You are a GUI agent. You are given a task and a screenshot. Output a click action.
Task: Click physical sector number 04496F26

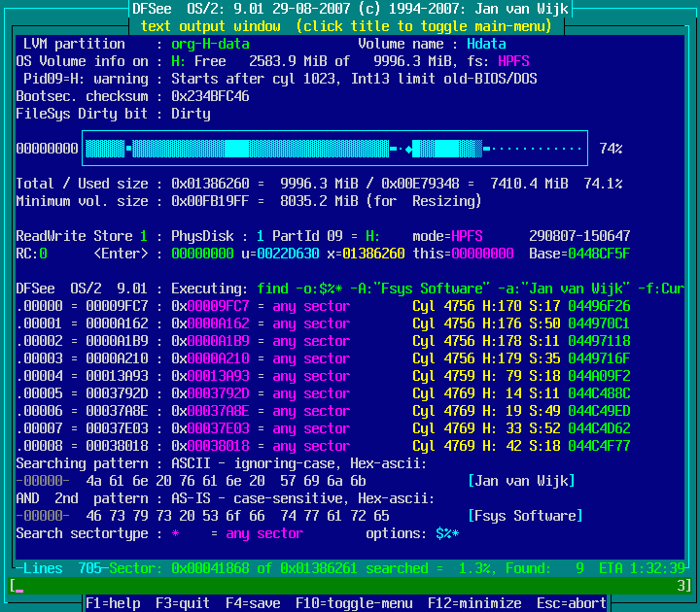[x=599, y=306]
